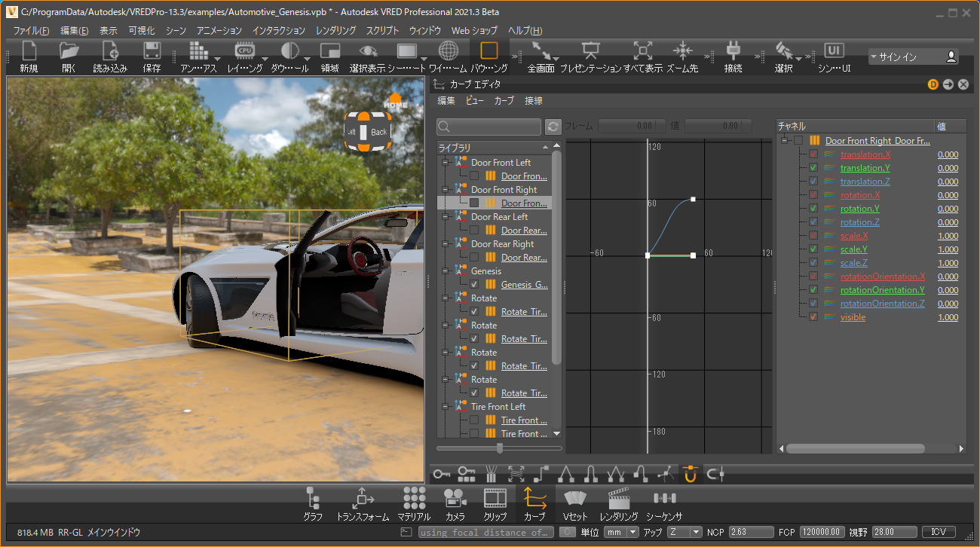Open the 単位 mm unit dropdown

pyautogui.click(x=621, y=532)
